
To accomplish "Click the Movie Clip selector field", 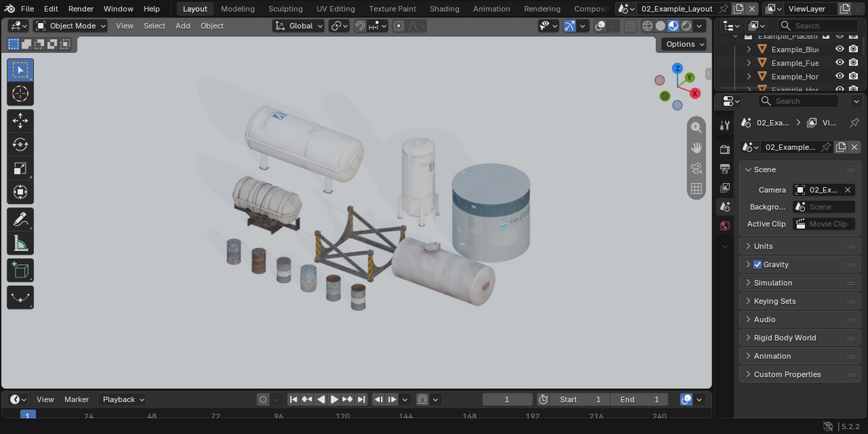I will pyautogui.click(x=824, y=224).
